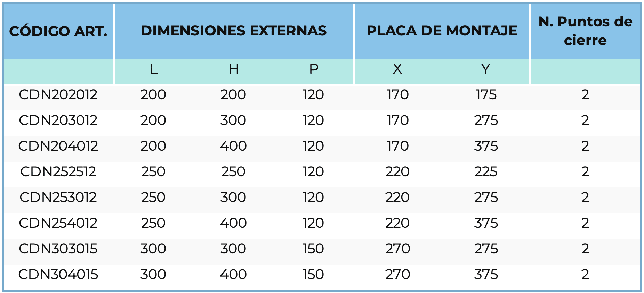The height and width of the screenshot is (293, 644).
Task: Click the Y value 225
Action: coord(486,172)
